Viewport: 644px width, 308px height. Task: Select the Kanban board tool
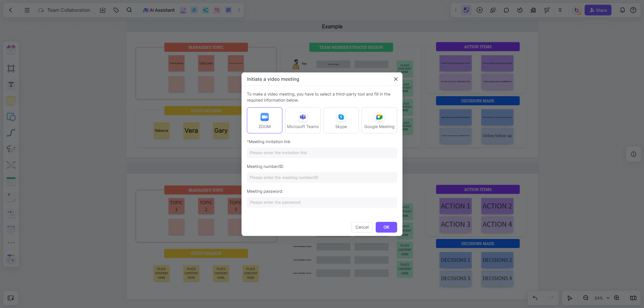point(11,229)
